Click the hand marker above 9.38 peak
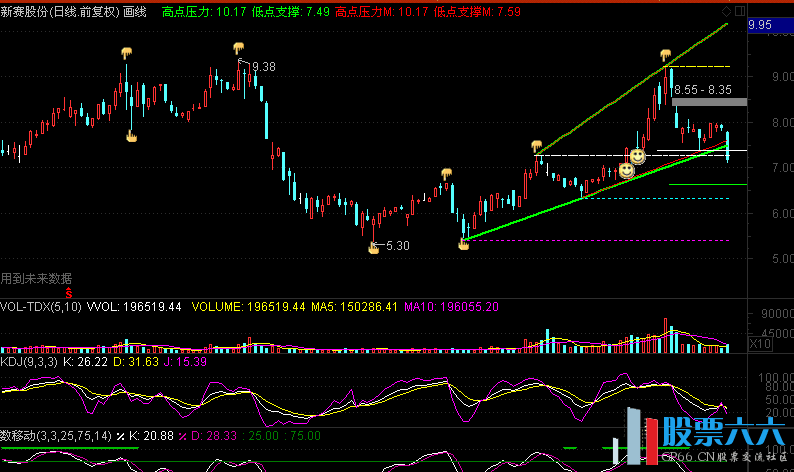Viewport: 794px width, 472px height. tap(239, 48)
